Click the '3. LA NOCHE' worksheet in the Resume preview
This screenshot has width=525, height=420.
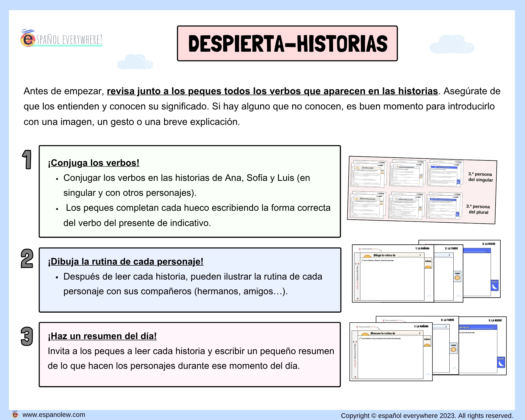click(x=482, y=346)
